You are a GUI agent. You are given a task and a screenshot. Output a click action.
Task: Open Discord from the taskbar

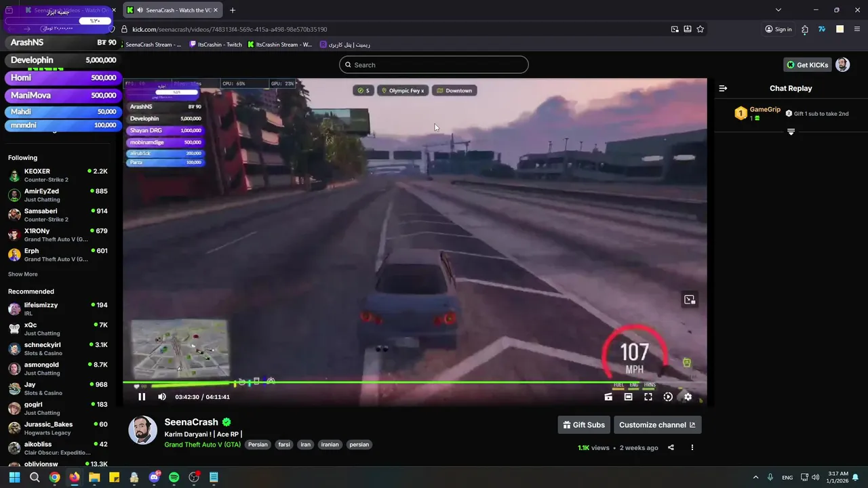pyautogui.click(x=154, y=477)
